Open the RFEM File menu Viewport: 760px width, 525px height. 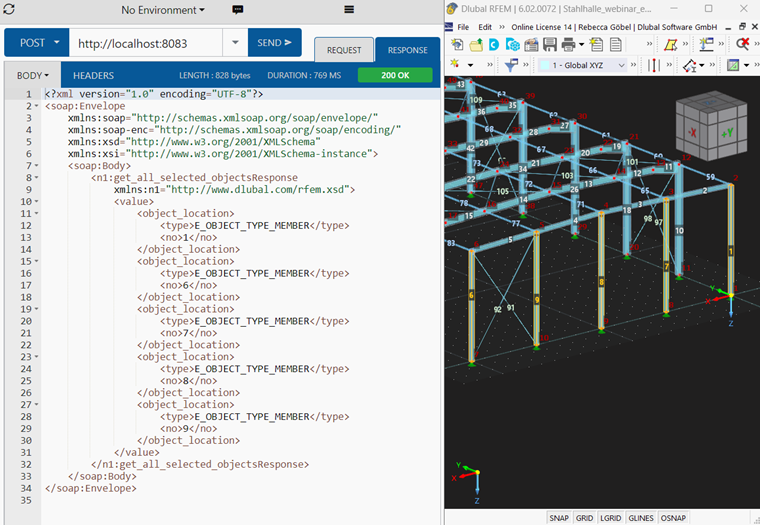click(463, 27)
